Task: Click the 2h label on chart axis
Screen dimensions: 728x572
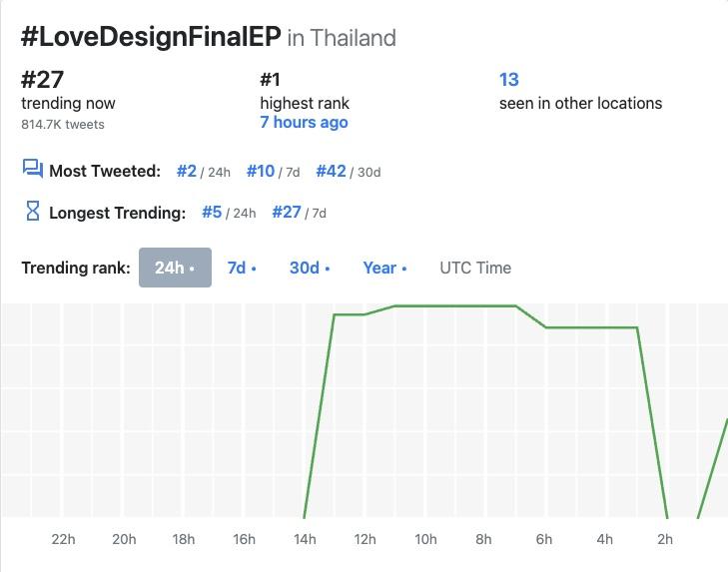Action: click(x=665, y=539)
